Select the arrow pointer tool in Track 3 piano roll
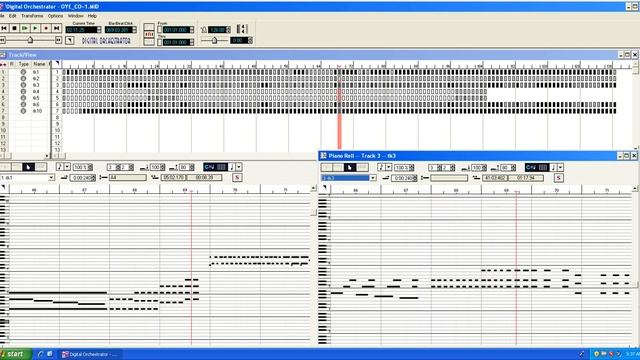The width and height of the screenshot is (640, 360). [x=350, y=167]
